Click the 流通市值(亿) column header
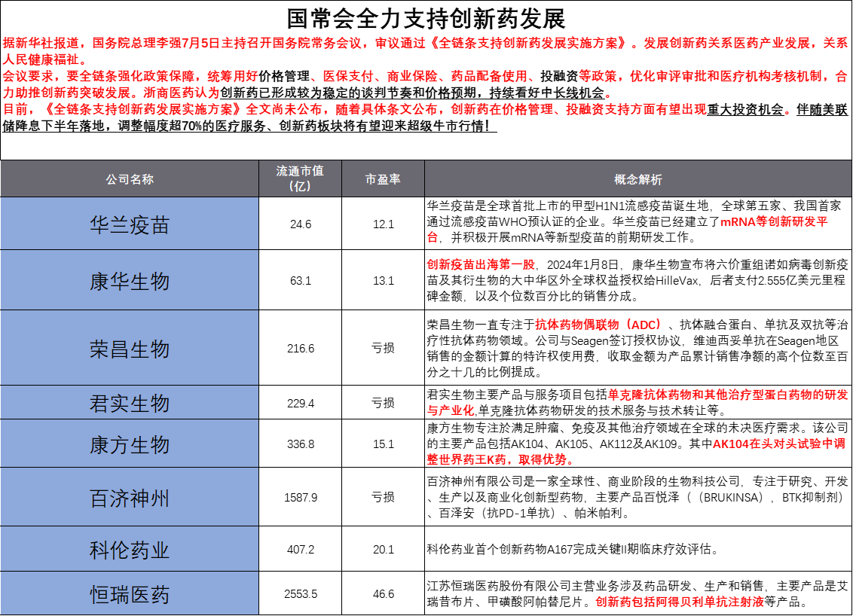 pos(301,179)
